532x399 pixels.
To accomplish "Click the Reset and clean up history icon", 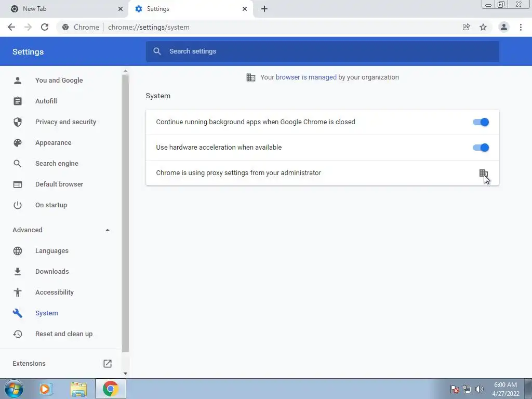I will [18, 334].
